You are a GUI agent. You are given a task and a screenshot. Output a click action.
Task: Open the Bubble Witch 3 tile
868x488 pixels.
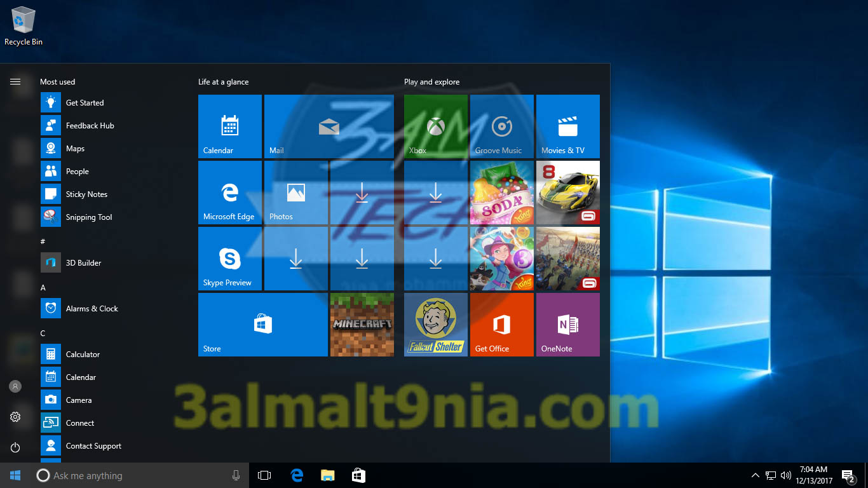point(502,259)
